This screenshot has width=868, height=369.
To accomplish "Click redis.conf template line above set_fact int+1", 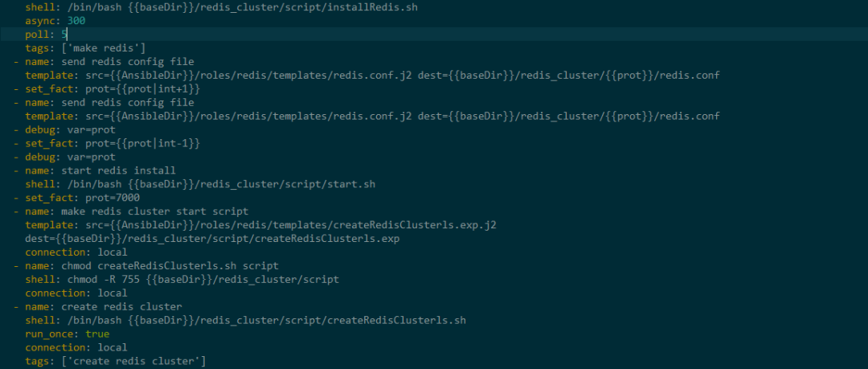I will click(372, 76).
